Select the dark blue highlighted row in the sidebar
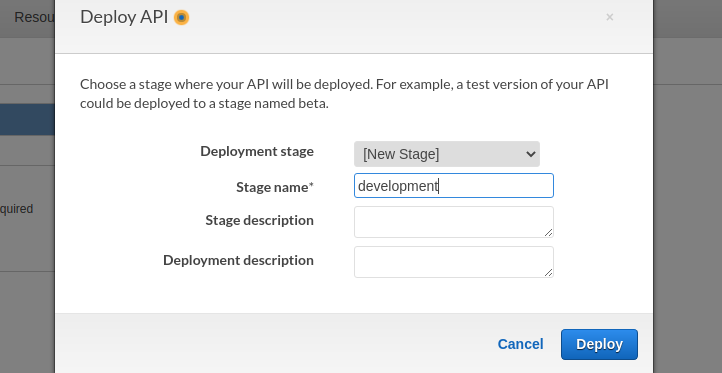722x373 pixels. click(27, 119)
